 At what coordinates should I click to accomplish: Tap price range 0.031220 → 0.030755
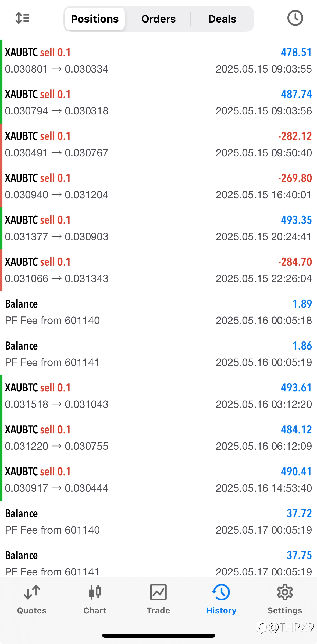57,446
